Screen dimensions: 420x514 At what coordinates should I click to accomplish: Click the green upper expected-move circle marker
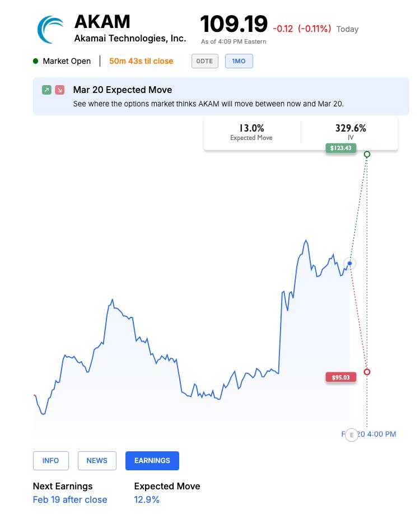click(x=367, y=154)
